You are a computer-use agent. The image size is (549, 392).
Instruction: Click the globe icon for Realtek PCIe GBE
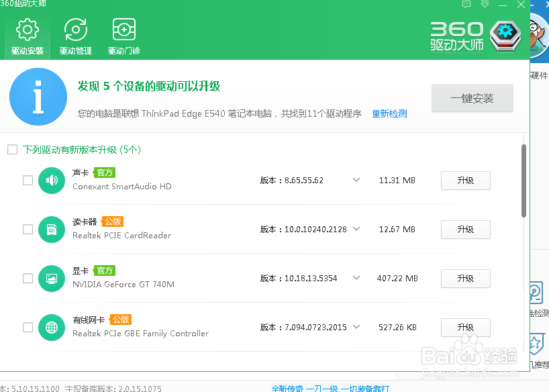[x=52, y=327]
